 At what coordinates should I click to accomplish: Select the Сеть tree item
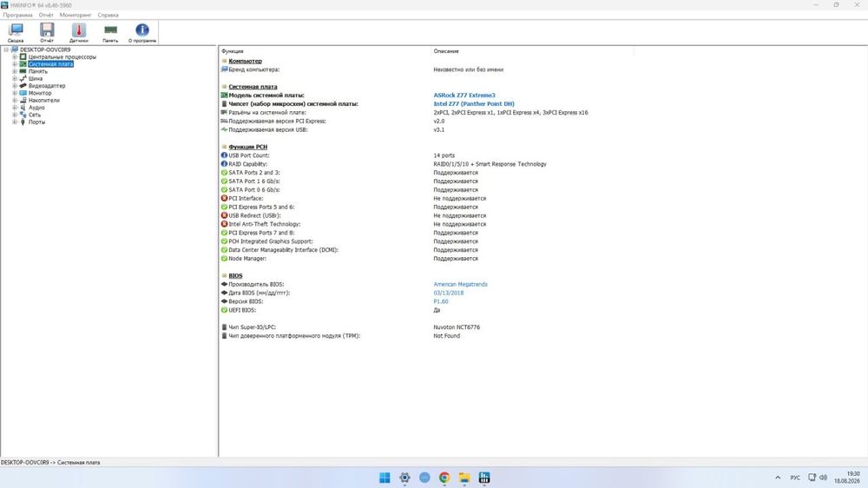point(35,115)
